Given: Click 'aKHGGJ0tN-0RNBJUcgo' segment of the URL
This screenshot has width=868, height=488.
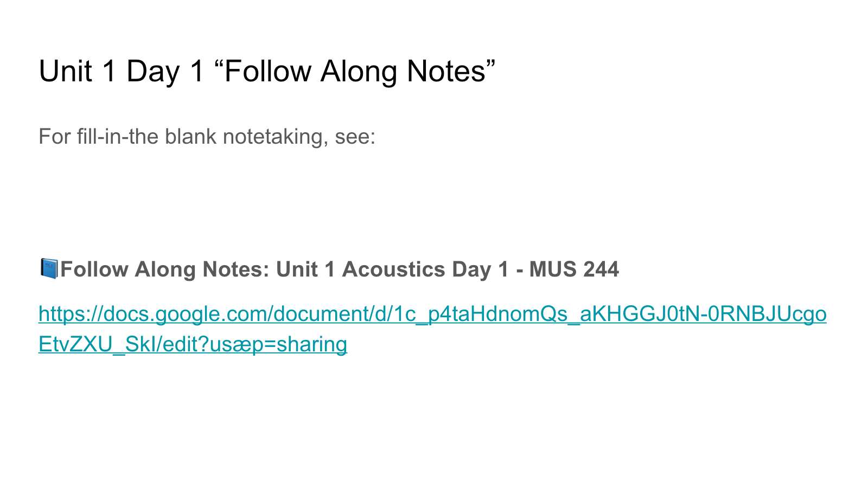Looking at the screenshot, I should (x=703, y=314).
